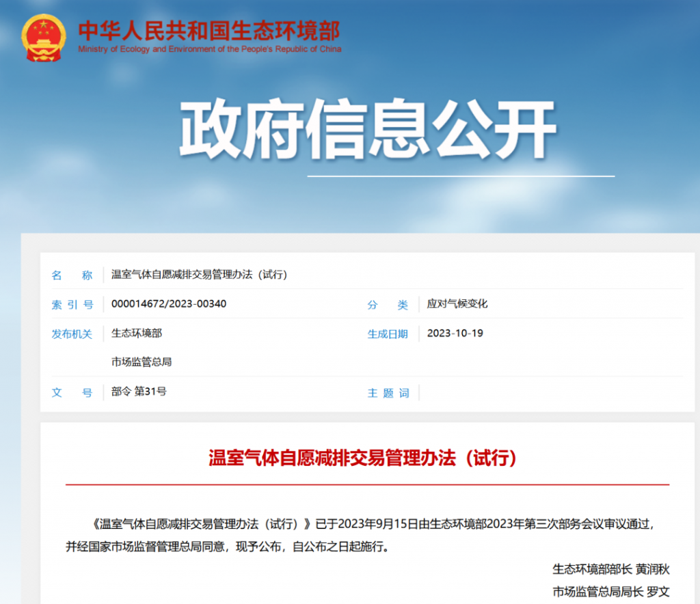The image size is (700, 604).
Task: Click the 生成日期 field label
Action: point(388,334)
